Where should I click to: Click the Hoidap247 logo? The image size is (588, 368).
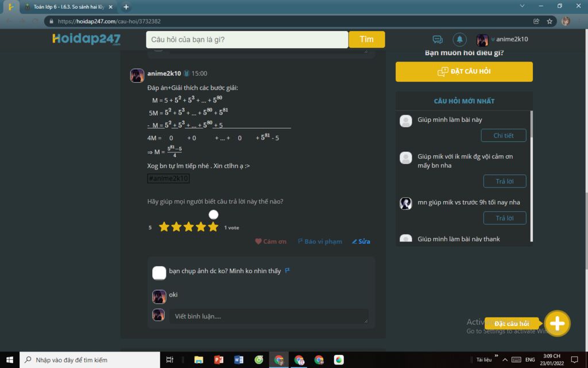point(87,39)
